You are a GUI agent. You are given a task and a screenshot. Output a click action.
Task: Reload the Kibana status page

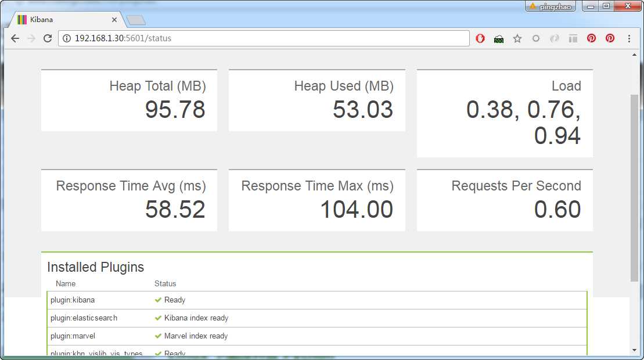coord(48,38)
